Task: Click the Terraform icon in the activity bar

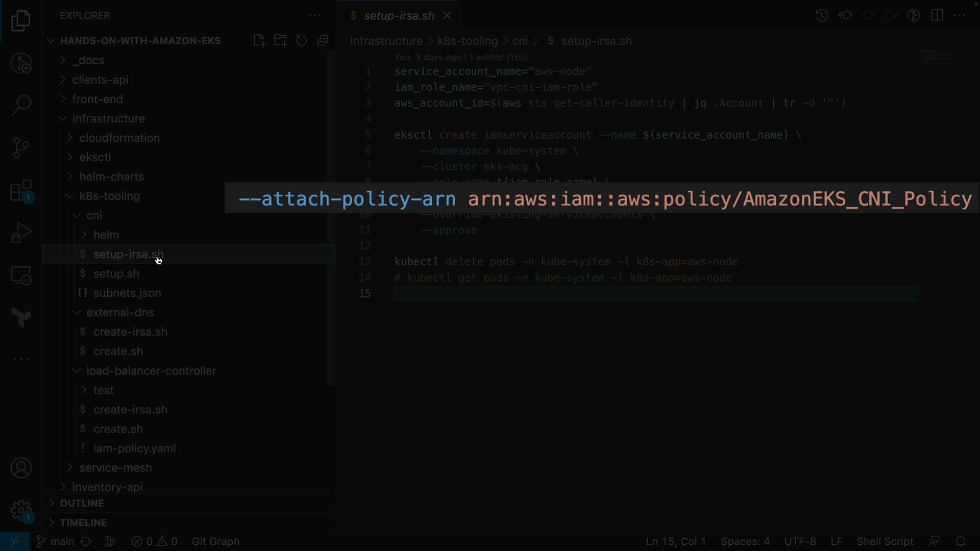Action: point(21,317)
